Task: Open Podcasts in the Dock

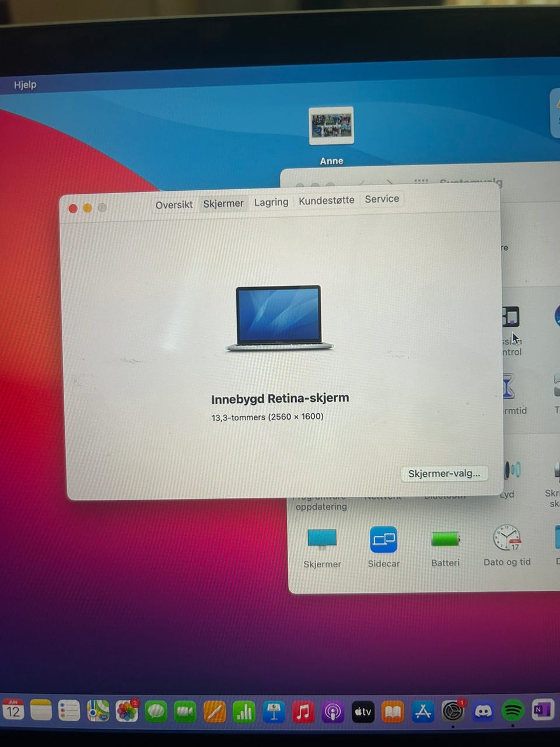Action: (333, 712)
